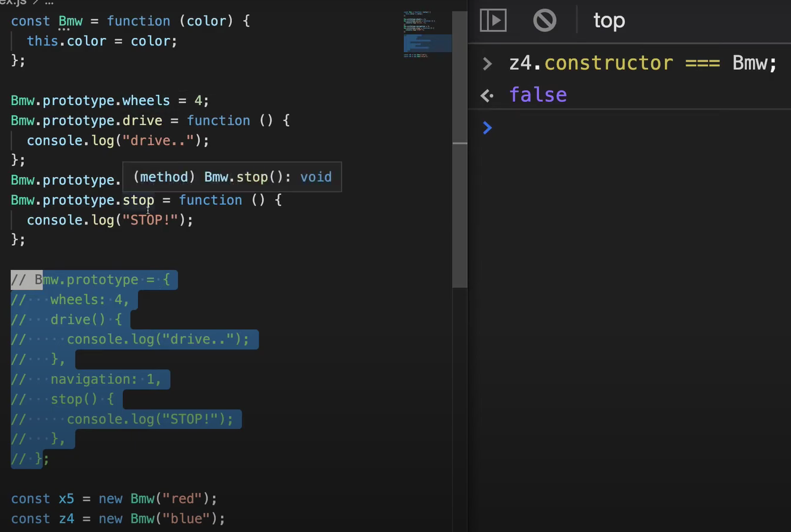The height and width of the screenshot is (532, 791).
Task: Click commented line '// navigation: 1,'
Action: click(86, 379)
